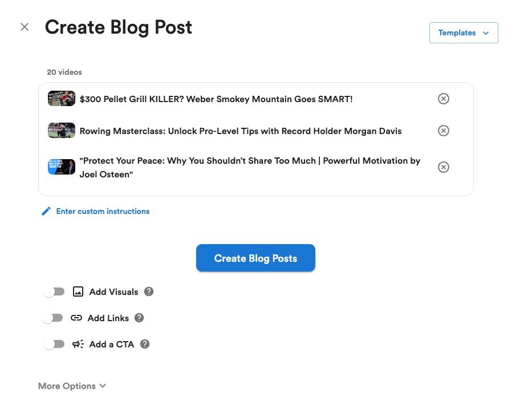Close the Create Blog Post dialog
The image size is (532, 397).
pyautogui.click(x=25, y=27)
